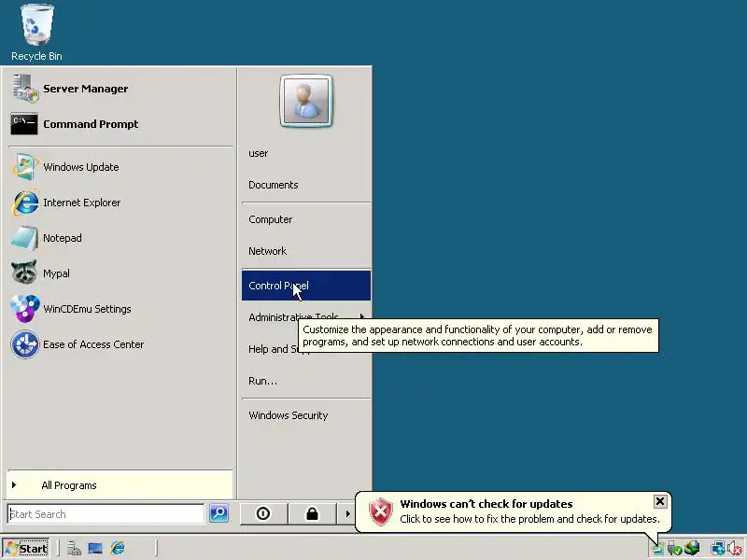Click the globe monitor tray icon

[692, 549]
